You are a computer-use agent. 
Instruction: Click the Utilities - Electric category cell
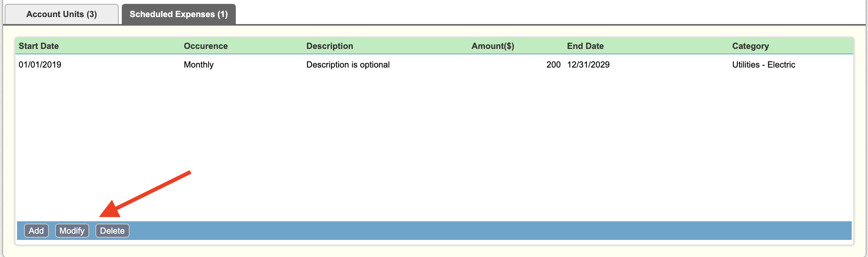click(x=764, y=64)
